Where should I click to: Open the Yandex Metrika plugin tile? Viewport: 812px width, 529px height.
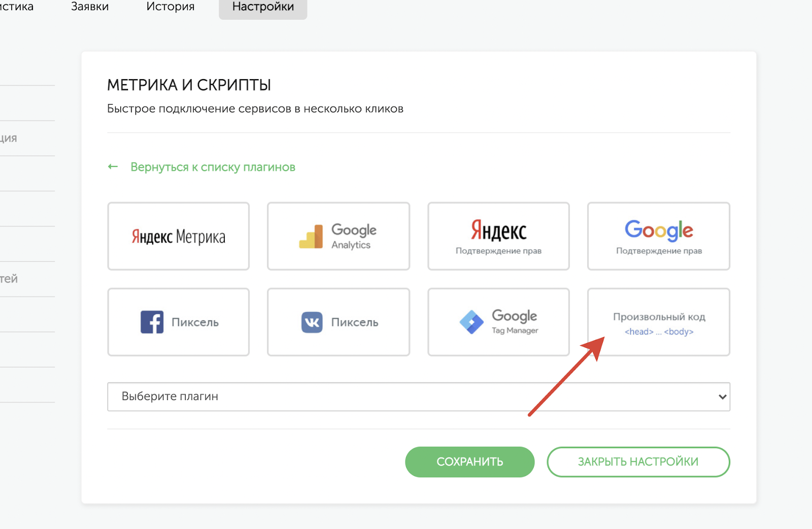pos(178,237)
